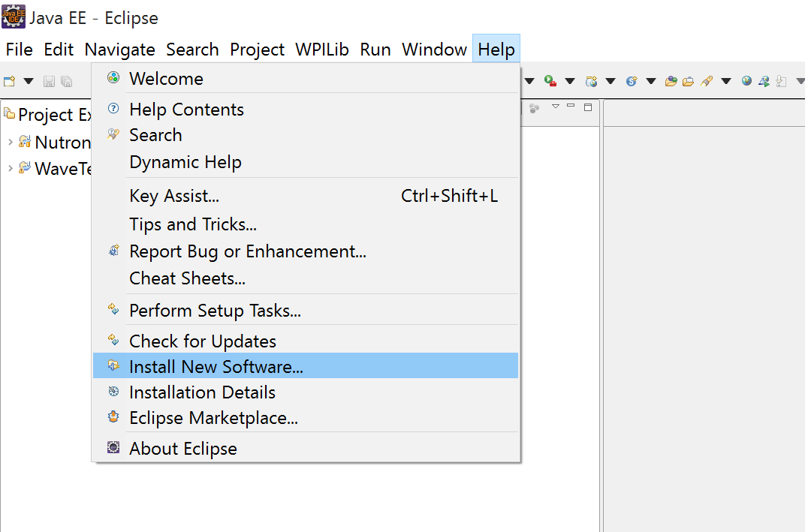Choose Check for Updates
Screen dimensions: 805x532
click(x=203, y=340)
